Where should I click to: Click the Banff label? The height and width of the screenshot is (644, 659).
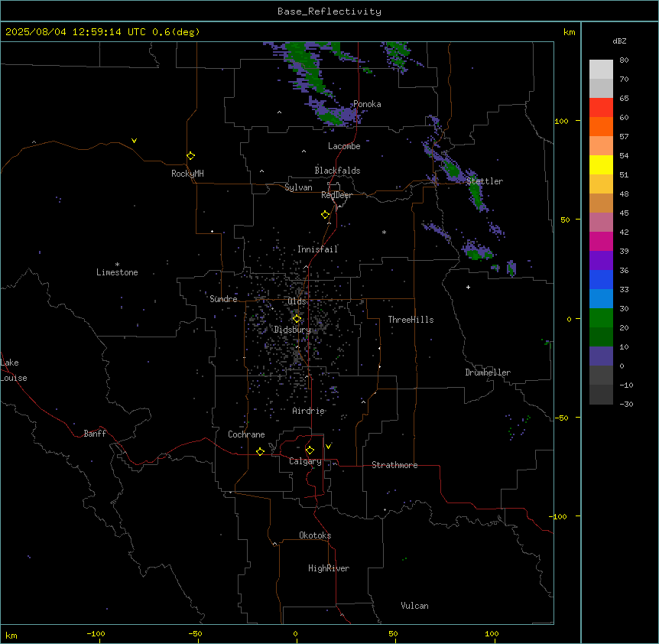95,434
